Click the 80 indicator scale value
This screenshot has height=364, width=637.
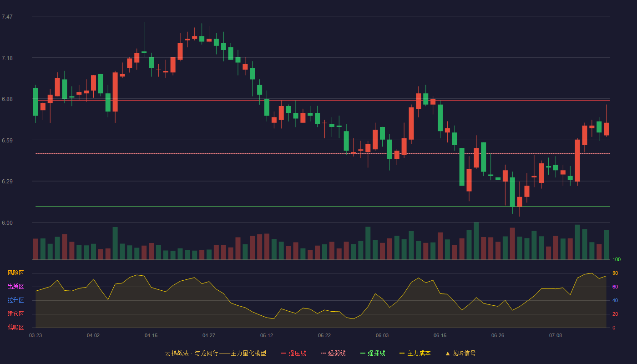coord(615,273)
